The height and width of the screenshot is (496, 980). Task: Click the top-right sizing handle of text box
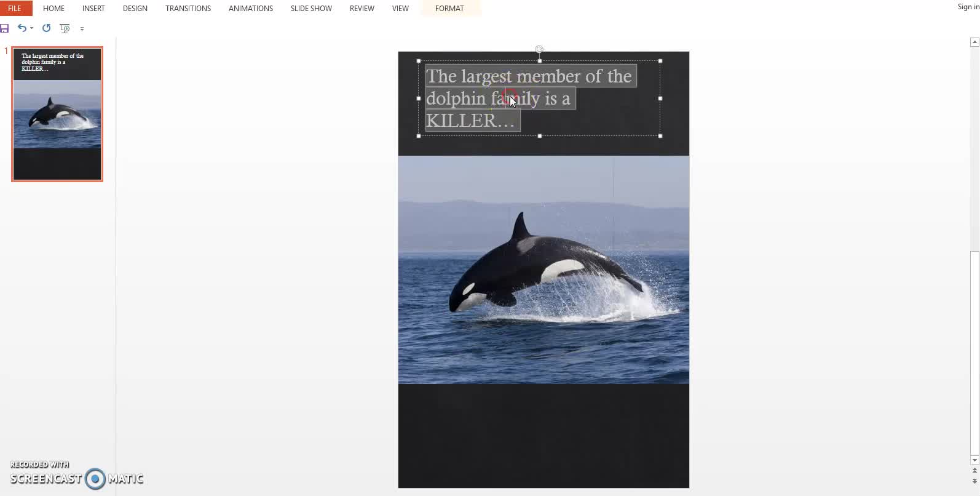660,61
